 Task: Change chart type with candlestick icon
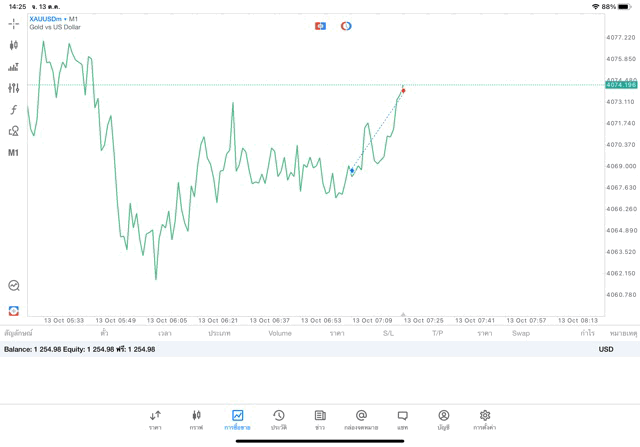click(x=13, y=45)
